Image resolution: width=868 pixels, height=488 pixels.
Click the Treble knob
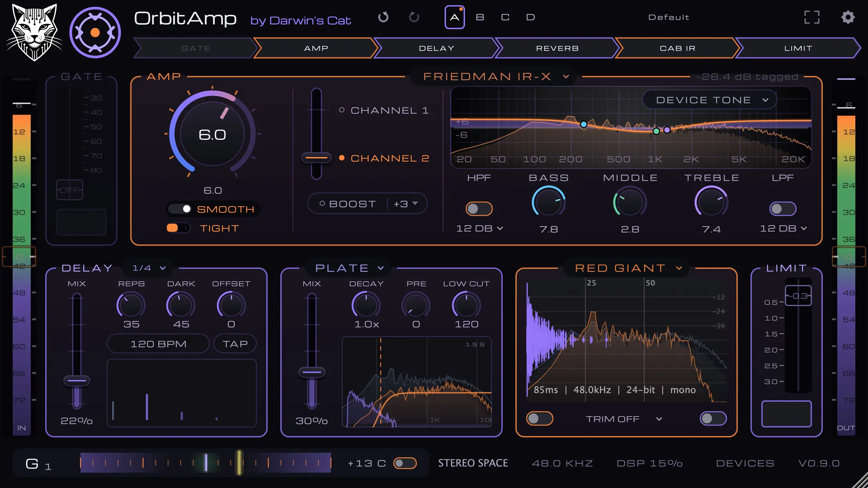[x=711, y=202]
